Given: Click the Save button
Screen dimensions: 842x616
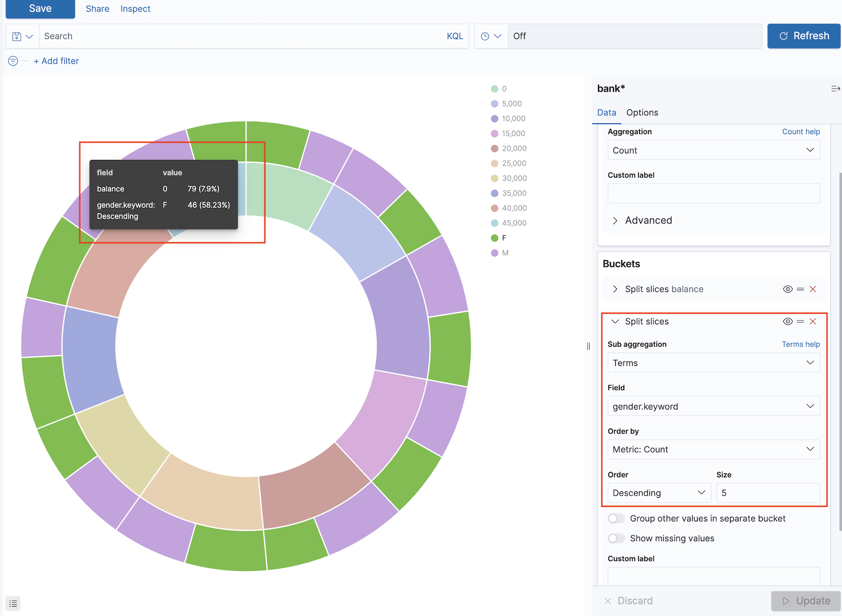Looking at the screenshot, I should (x=40, y=8).
